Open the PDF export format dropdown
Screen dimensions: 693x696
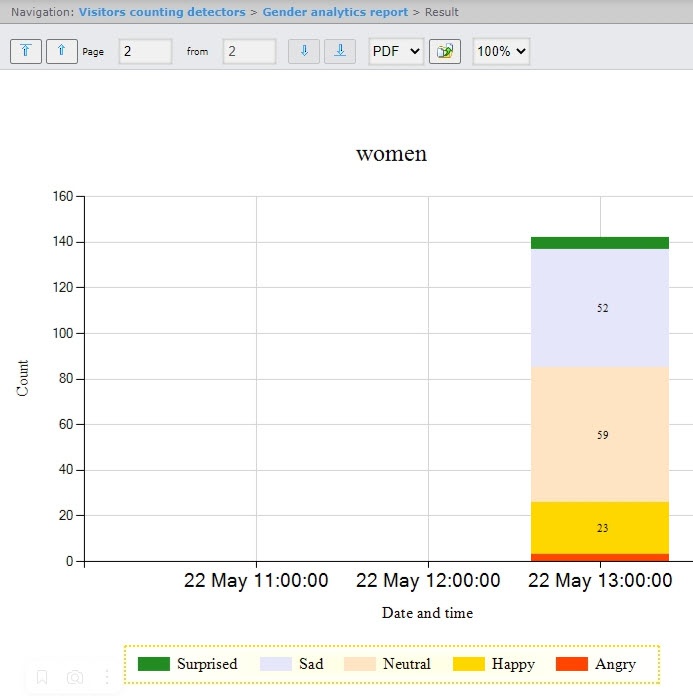point(396,51)
